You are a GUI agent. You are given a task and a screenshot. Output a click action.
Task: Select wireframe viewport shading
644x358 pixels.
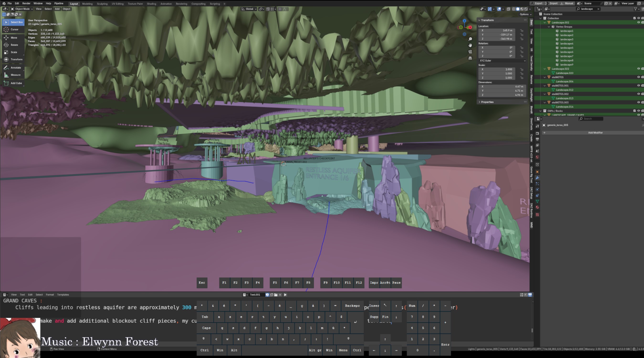tap(514, 9)
